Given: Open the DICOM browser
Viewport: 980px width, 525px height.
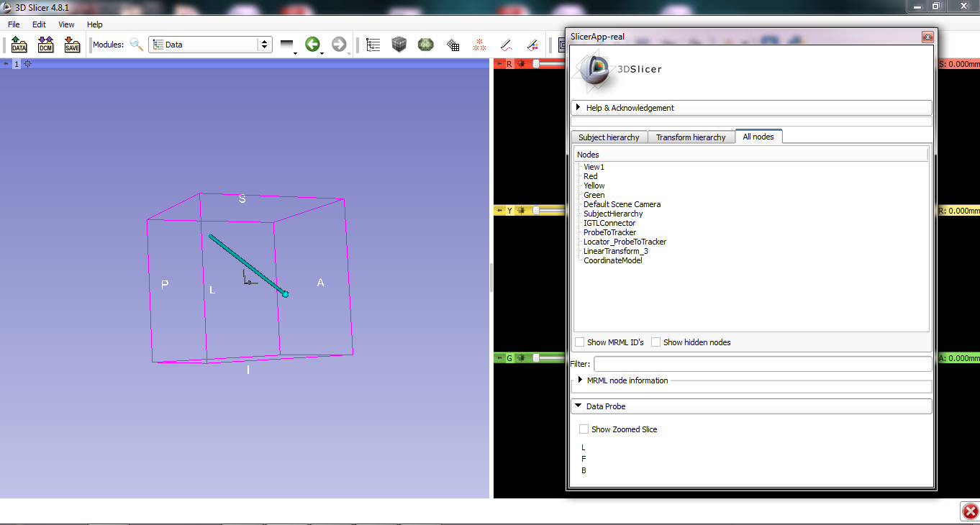Looking at the screenshot, I should click(45, 44).
